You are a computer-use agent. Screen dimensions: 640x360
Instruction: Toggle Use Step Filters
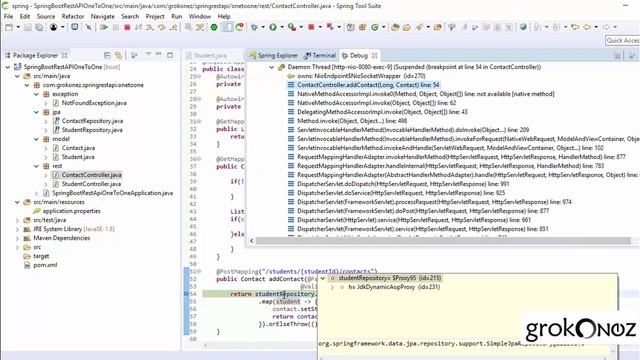[200, 27]
